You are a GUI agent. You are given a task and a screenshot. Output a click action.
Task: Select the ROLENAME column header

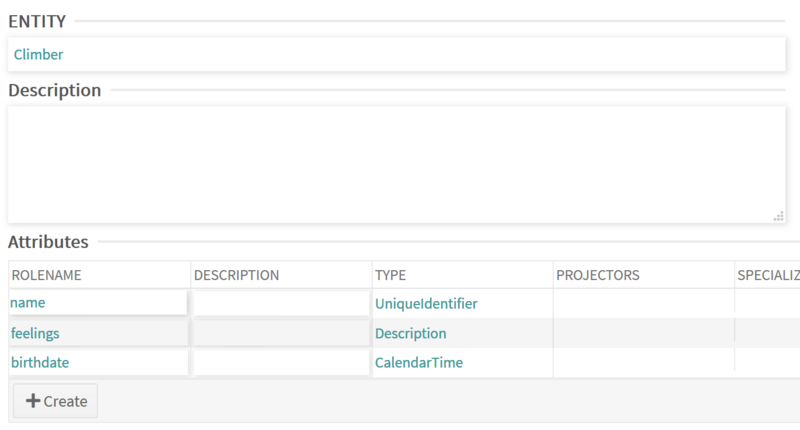(46, 275)
